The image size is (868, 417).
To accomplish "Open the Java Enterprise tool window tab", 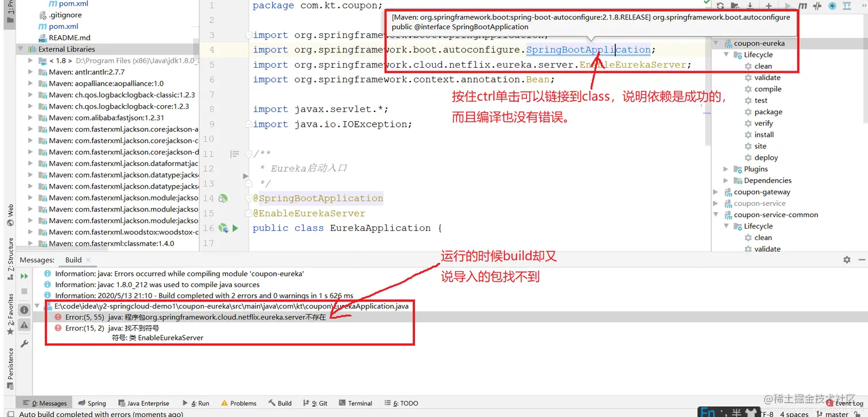I will pyautogui.click(x=144, y=403).
